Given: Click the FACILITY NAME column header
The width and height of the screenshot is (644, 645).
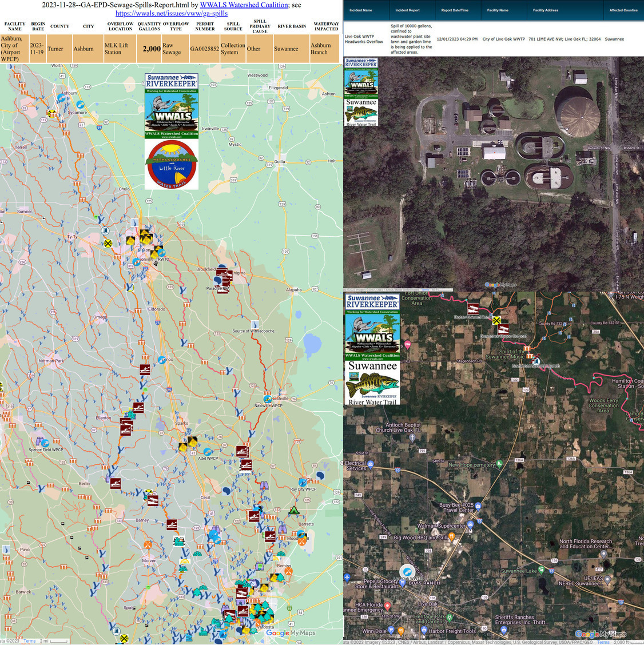Looking at the screenshot, I should point(15,26).
